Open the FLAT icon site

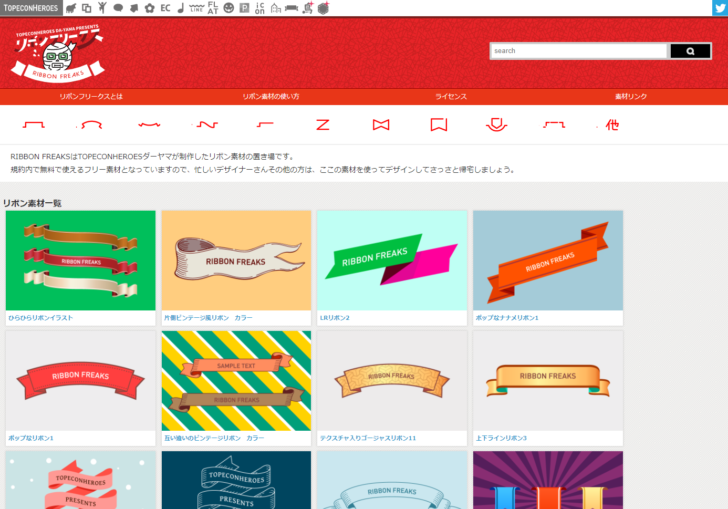(x=213, y=8)
